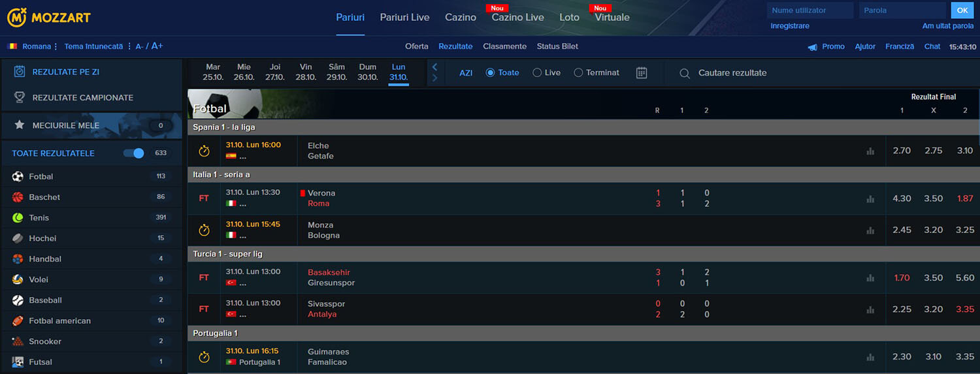Screen dimensions: 980x374
Task: Select the Baschet basketball icon
Action: pyautogui.click(x=18, y=197)
